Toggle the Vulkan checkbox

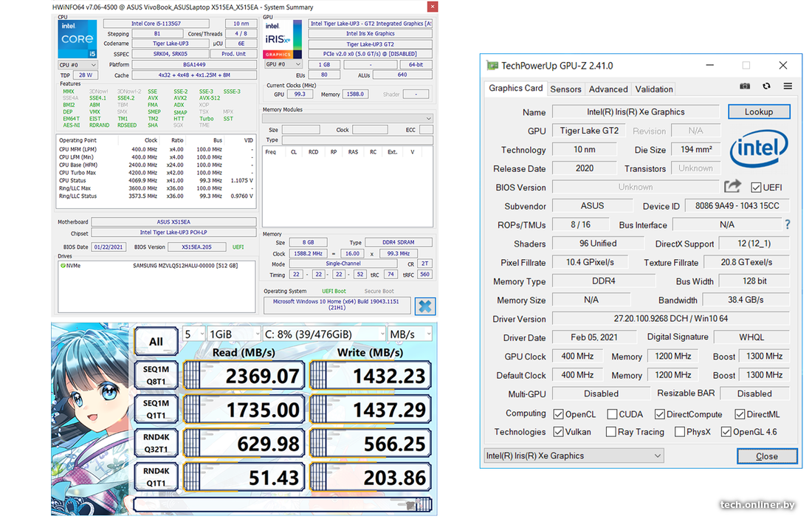coord(558,432)
